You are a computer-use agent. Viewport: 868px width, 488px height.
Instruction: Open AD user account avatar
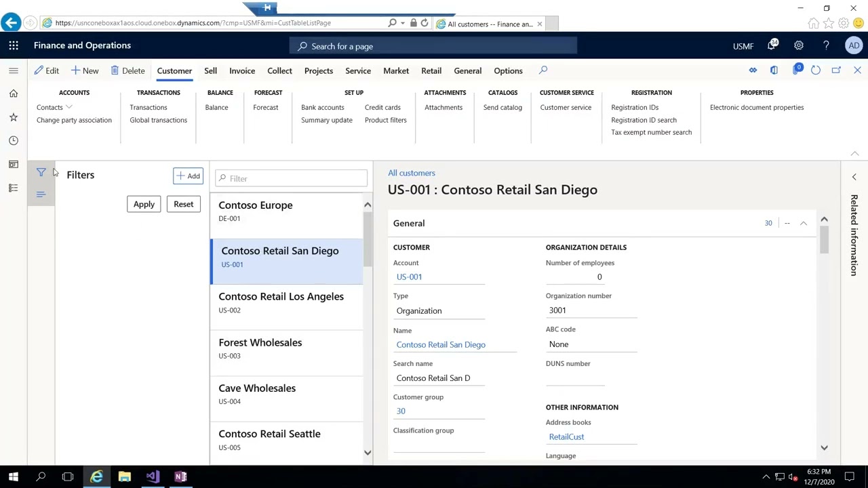[x=854, y=45]
